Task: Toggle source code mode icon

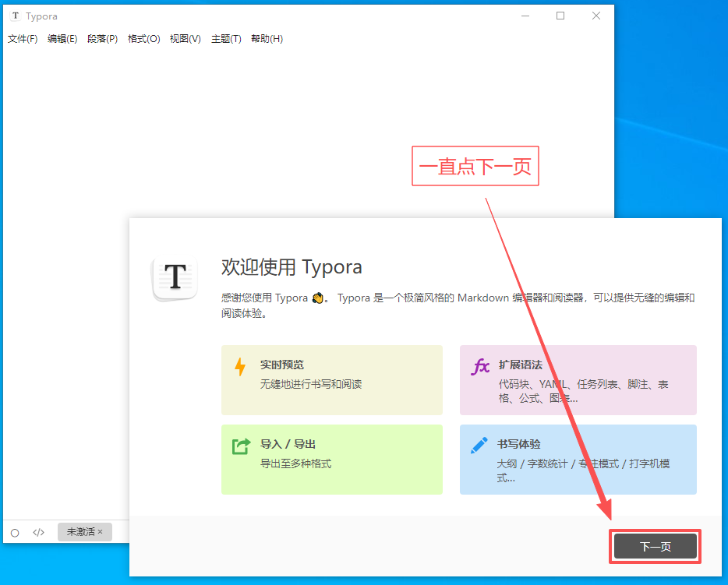Action: tap(38, 532)
